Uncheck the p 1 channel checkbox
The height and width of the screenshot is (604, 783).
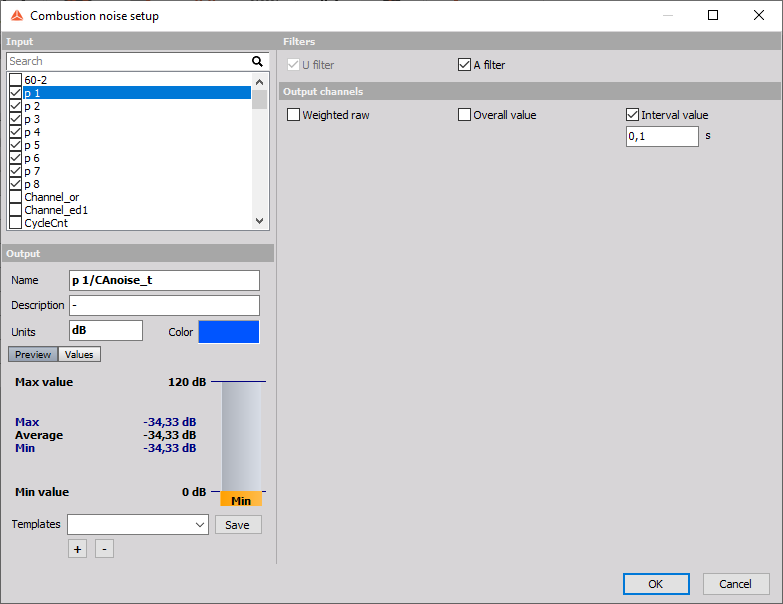click(x=15, y=92)
